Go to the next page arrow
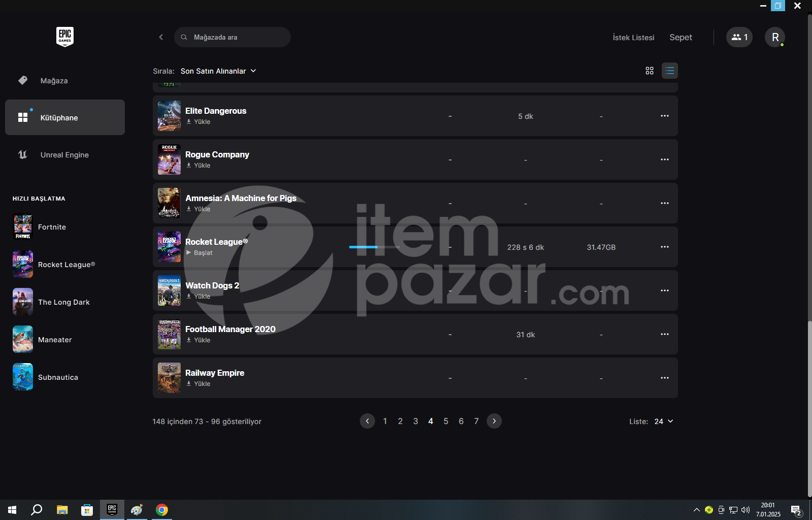The height and width of the screenshot is (520, 812). tap(494, 421)
